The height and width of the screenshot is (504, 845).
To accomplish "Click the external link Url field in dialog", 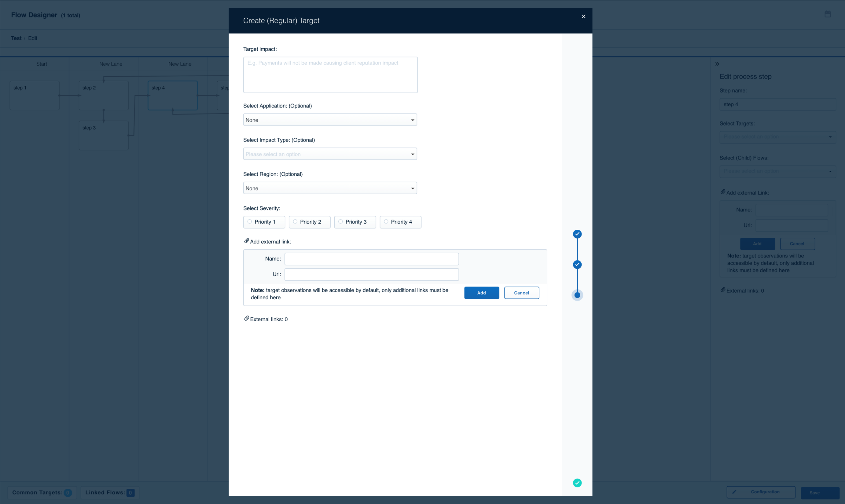I will [371, 274].
